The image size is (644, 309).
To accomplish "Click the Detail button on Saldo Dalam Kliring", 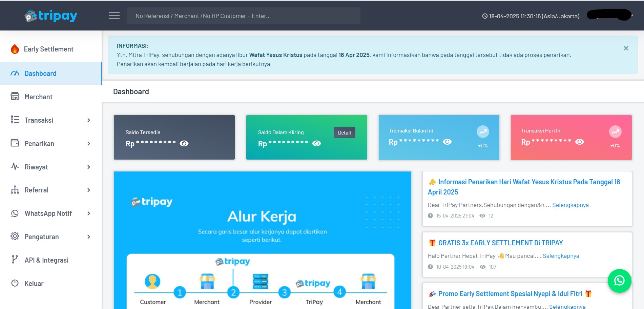I will tap(345, 133).
